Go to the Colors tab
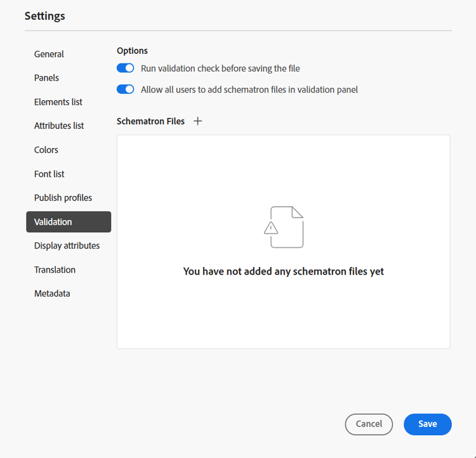This screenshot has width=476, height=458. pyautogui.click(x=46, y=150)
